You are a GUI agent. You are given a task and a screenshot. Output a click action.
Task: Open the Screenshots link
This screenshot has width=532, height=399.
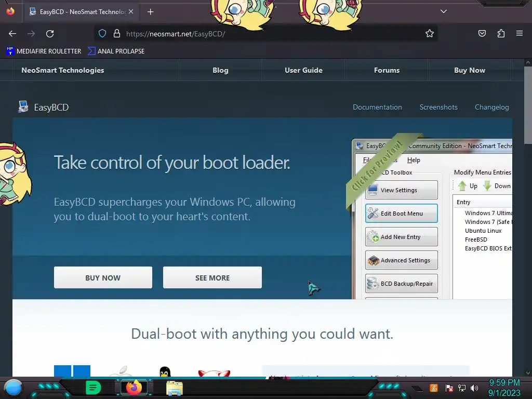(438, 107)
